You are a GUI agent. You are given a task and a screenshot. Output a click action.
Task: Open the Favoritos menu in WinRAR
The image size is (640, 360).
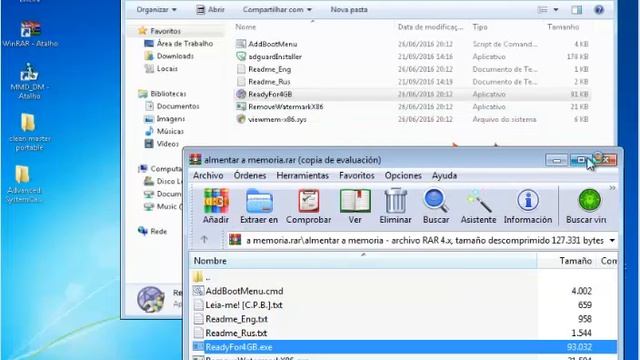click(x=357, y=176)
